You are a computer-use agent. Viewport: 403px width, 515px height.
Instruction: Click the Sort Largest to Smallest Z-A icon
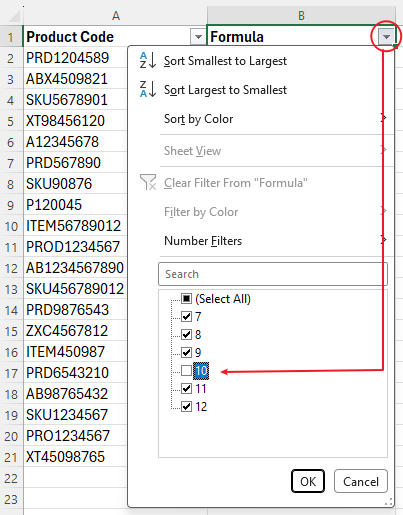(148, 89)
